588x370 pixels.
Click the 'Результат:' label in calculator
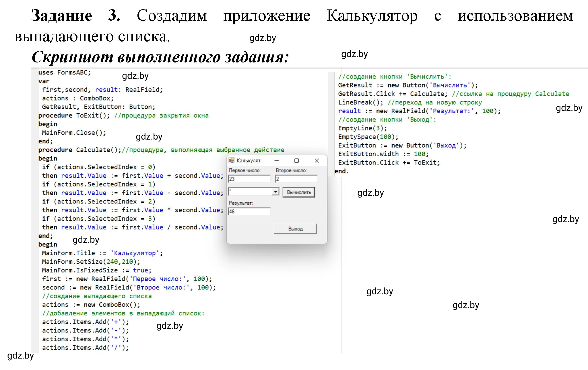pos(241,203)
